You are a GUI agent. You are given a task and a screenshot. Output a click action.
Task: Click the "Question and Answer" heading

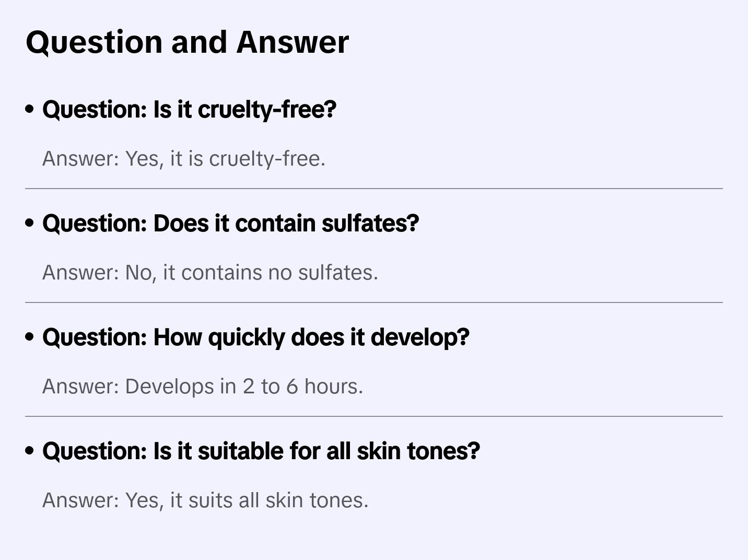click(187, 42)
